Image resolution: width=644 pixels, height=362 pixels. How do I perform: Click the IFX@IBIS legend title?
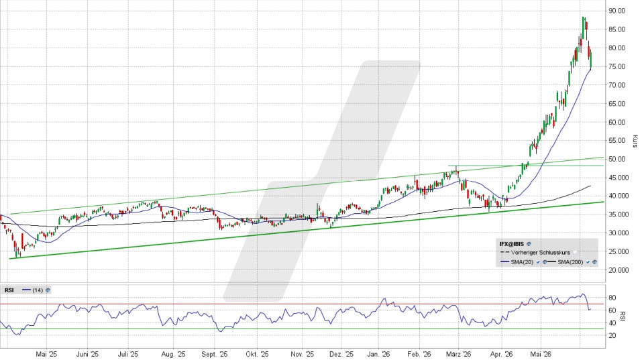click(x=512, y=244)
